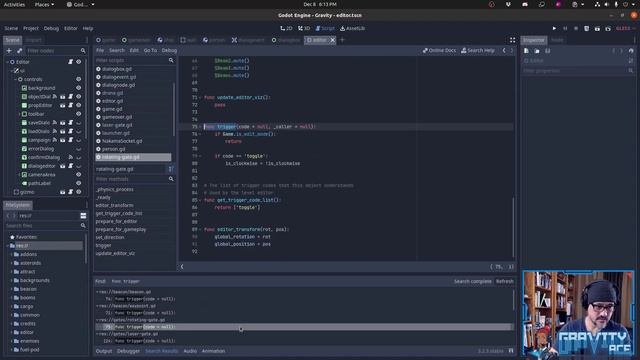The height and width of the screenshot is (360, 640).
Task: Toggle visibility of toolbar node
Action: tap(78, 114)
